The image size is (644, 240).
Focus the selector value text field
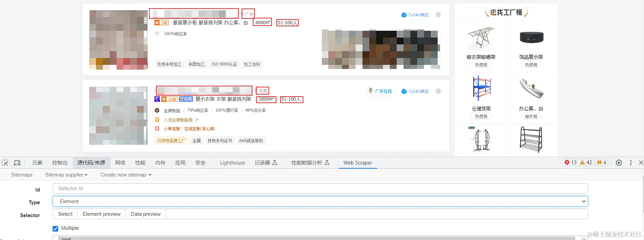(x=376, y=214)
